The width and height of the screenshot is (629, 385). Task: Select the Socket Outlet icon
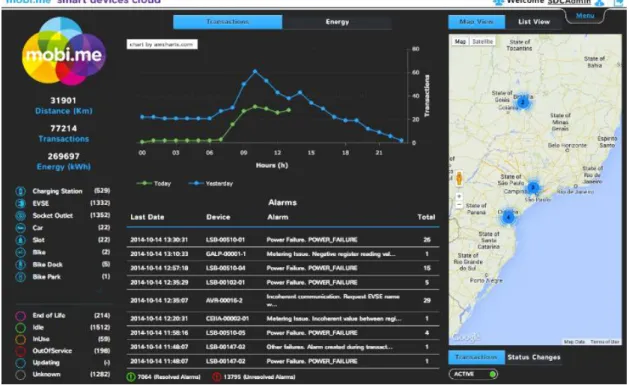pyautogui.click(x=20, y=216)
